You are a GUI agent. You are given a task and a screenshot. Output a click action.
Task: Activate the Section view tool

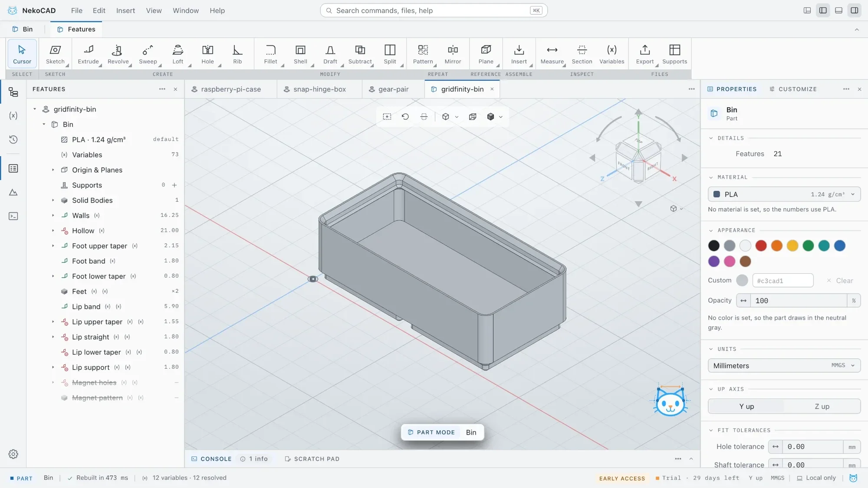[582, 54]
